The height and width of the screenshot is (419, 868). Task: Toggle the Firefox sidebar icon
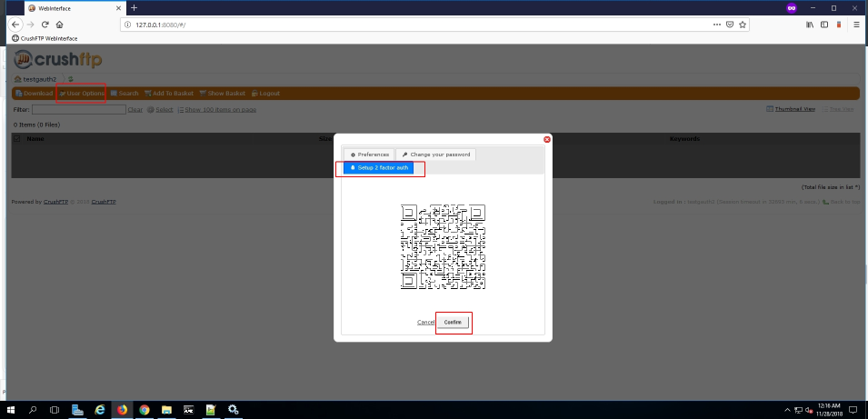click(x=824, y=25)
